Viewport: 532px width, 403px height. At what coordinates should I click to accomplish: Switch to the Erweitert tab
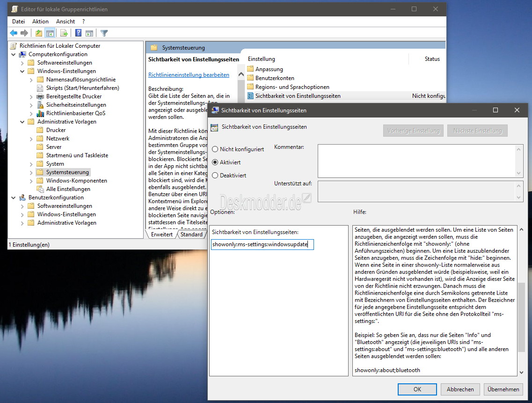tap(162, 234)
